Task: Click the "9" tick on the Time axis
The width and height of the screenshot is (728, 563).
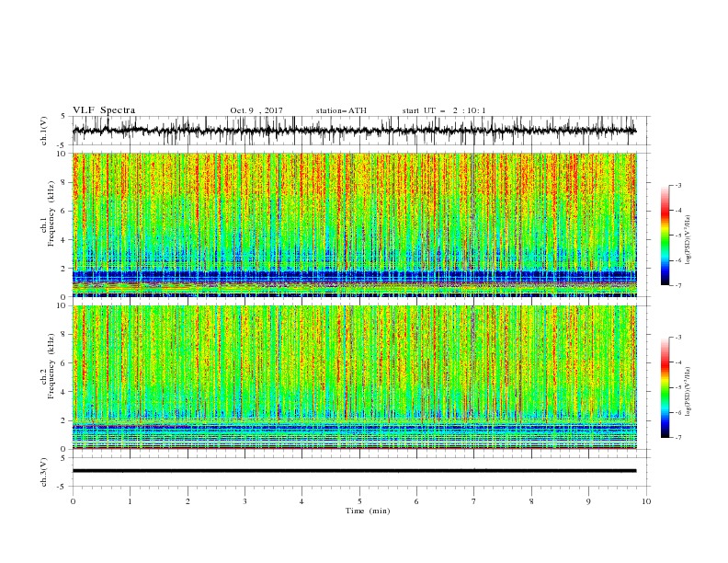Action: coord(588,501)
